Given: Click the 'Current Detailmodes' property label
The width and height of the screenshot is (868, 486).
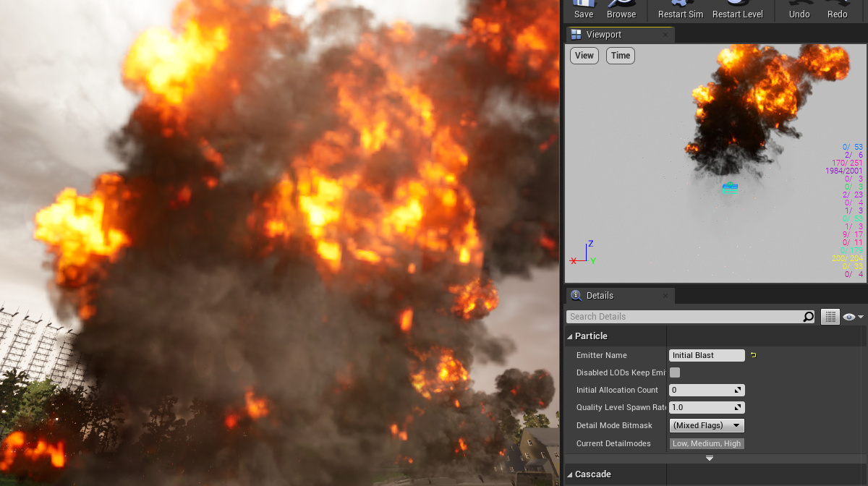Looking at the screenshot, I should pyautogui.click(x=613, y=443).
